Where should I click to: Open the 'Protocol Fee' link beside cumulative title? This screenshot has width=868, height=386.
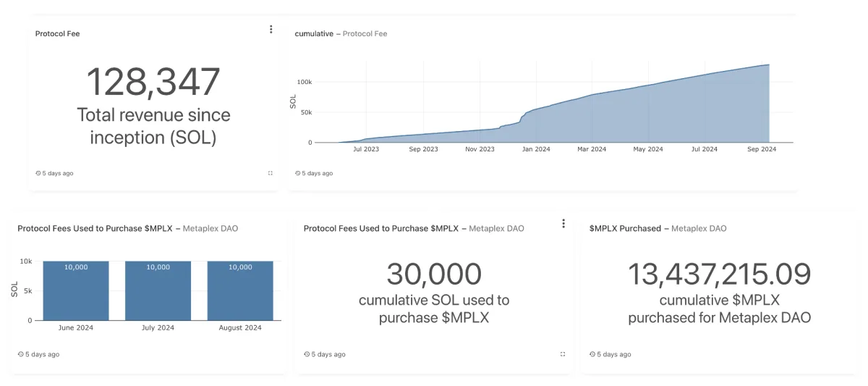point(365,34)
